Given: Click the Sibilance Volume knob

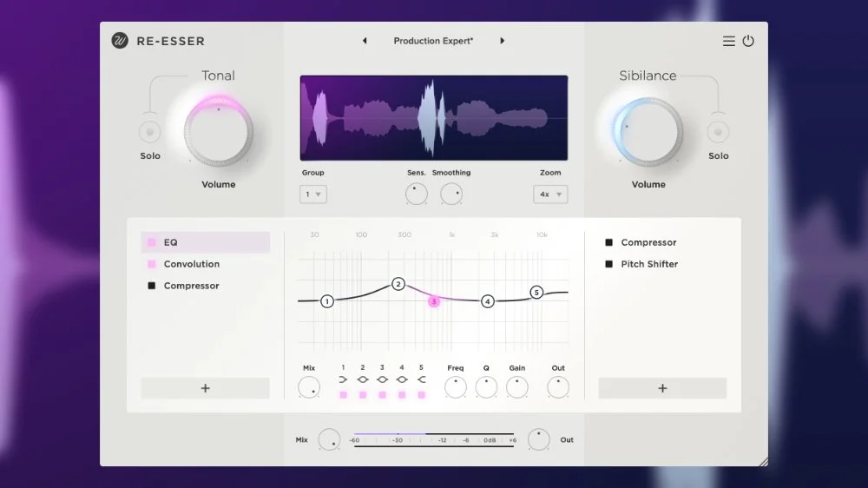Looking at the screenshot, I should coord(648,132).
